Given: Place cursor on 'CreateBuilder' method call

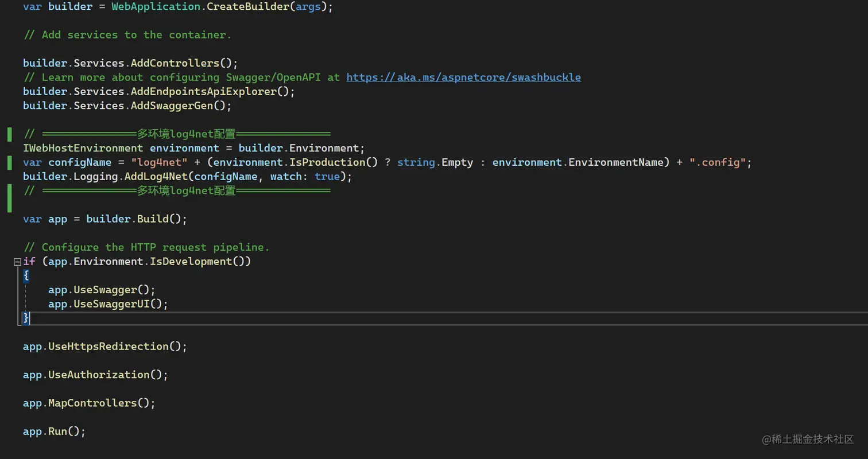Looking at the screenshot, I should click(x=247, y=7).
